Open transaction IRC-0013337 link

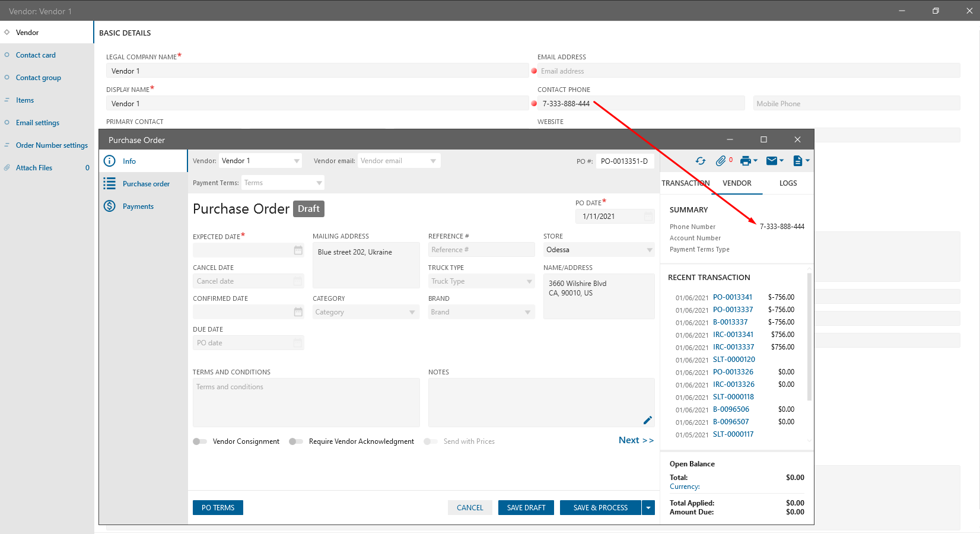[733, 347]
